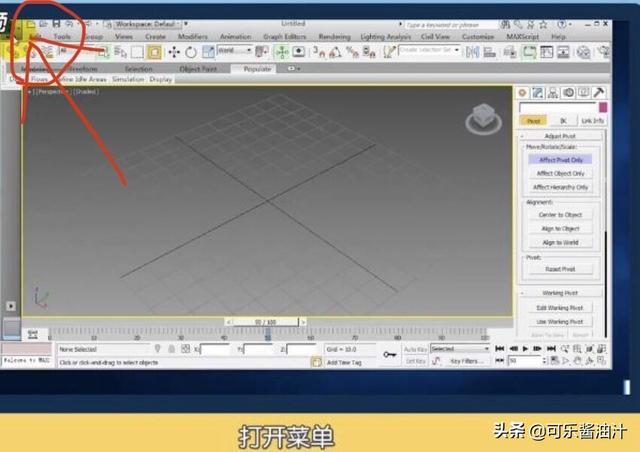Open the Modifiers menu
640x452 pixels.
(x=193, y=37)
